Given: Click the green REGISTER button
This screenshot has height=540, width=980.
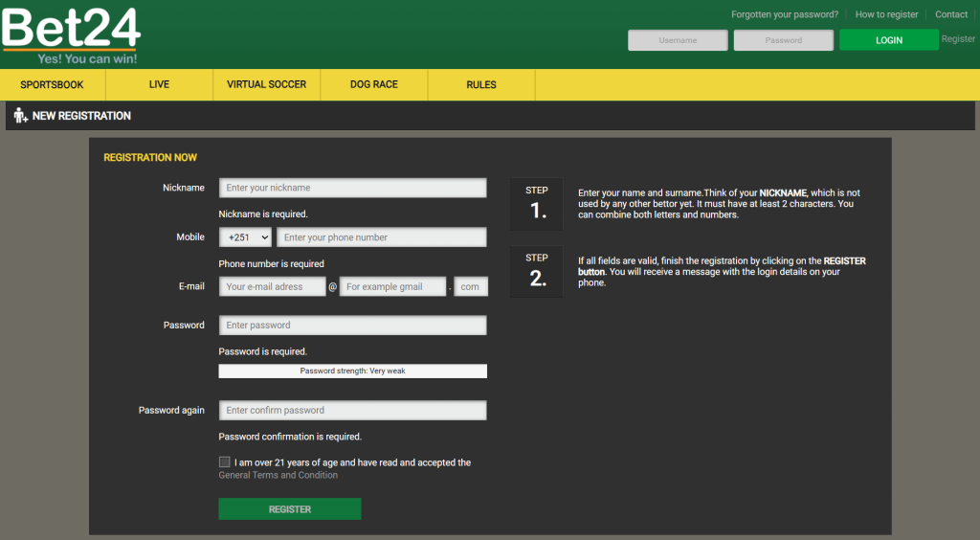Looking at the screenshot, I should click(290, 509).
